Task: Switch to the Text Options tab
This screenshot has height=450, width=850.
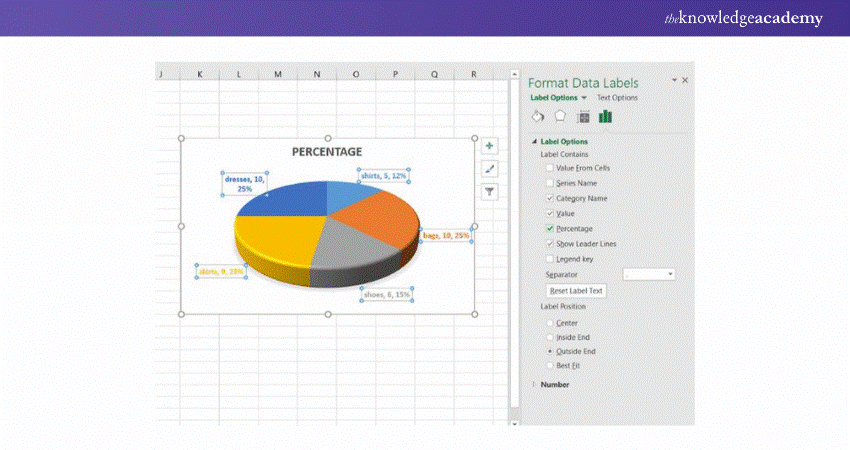Action: pos(617,98)
